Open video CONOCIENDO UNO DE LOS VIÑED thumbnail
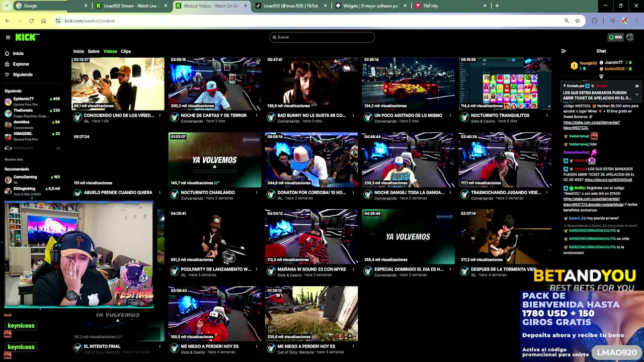Viewport: 644px width, 362px height. click(x=118, y=83)
